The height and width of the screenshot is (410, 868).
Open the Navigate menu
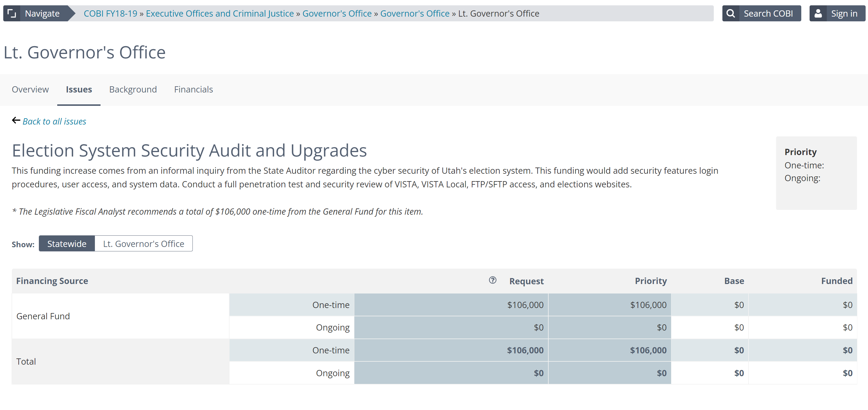coord(42,13)
